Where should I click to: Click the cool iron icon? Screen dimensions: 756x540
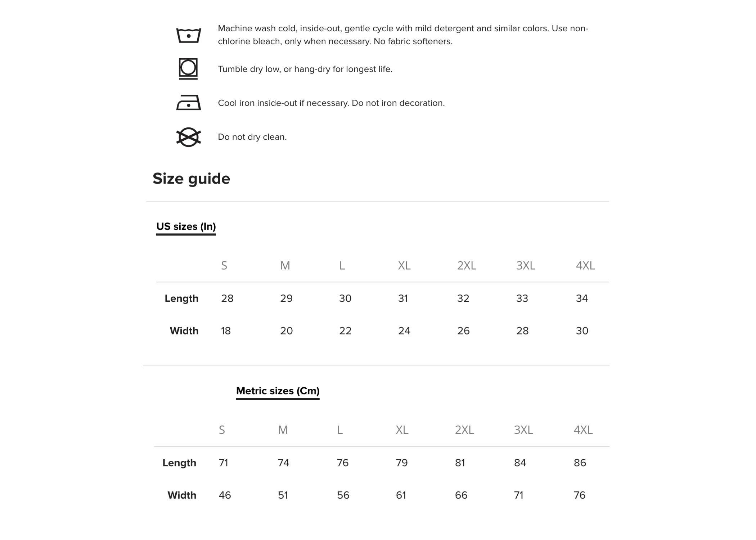[x=189, y=103]
